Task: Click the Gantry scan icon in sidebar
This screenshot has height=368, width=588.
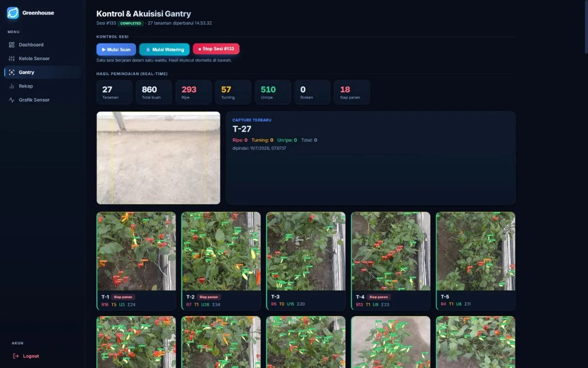Action: click(x=12, y=72)
